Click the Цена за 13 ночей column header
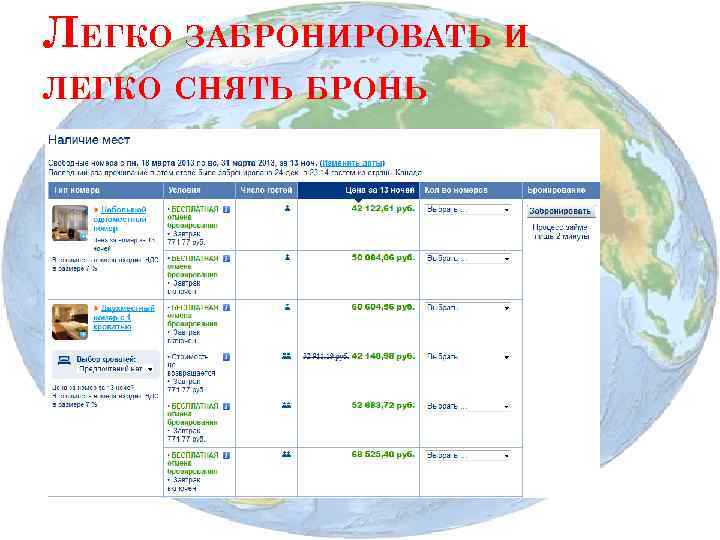 tap(359, 190)
